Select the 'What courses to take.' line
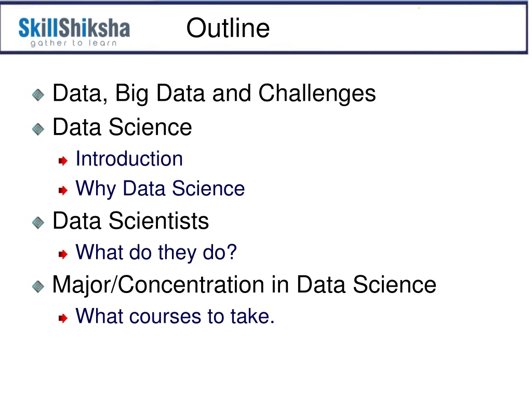The height and width of the screenshot is (399, 532). pyautogui.click(x=175, y=316)
